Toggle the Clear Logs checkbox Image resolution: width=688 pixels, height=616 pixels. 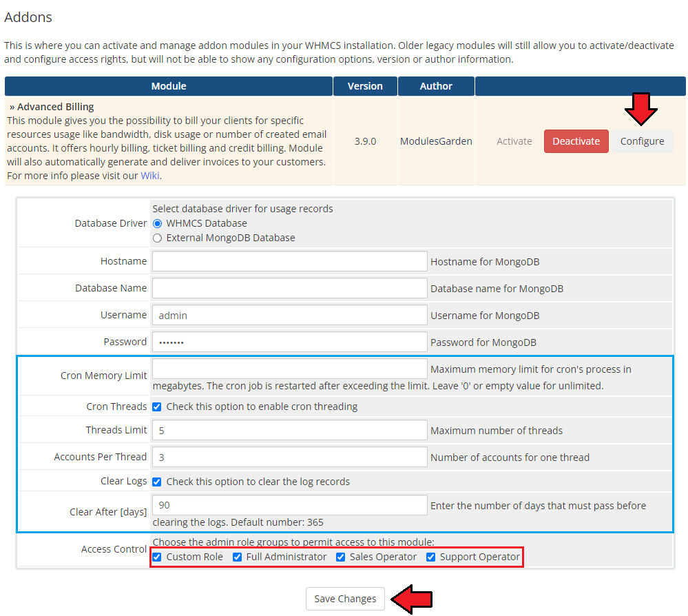pyautogui.click(x=156, y=482)
